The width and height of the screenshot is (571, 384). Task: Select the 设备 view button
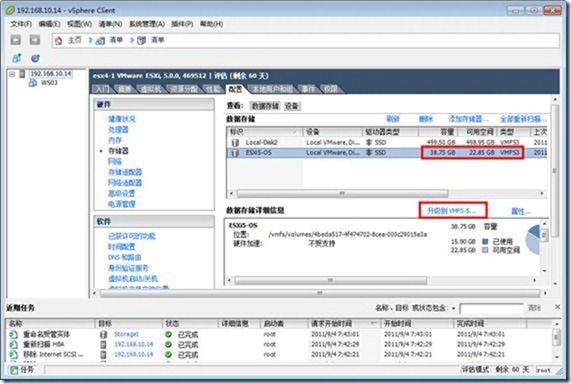click(292, 106)
